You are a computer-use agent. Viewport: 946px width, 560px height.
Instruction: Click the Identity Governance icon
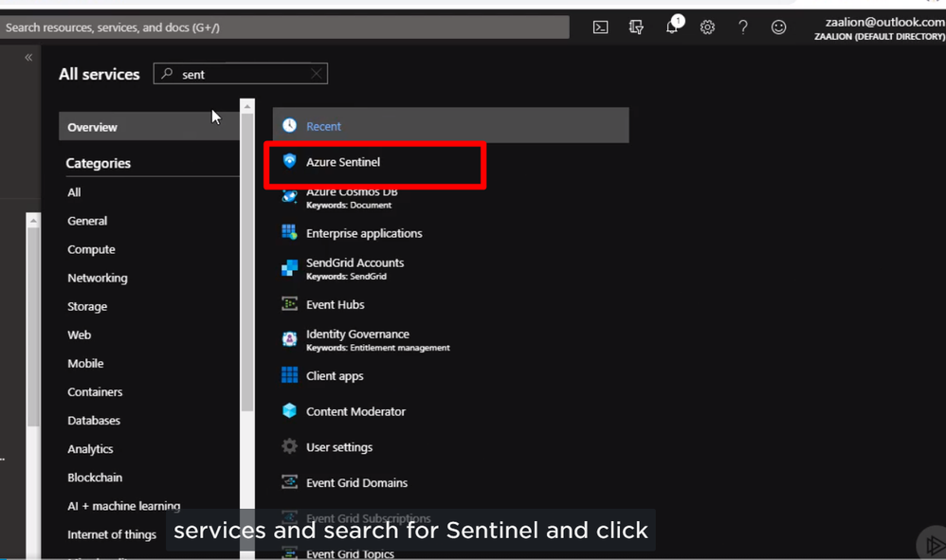290,339
